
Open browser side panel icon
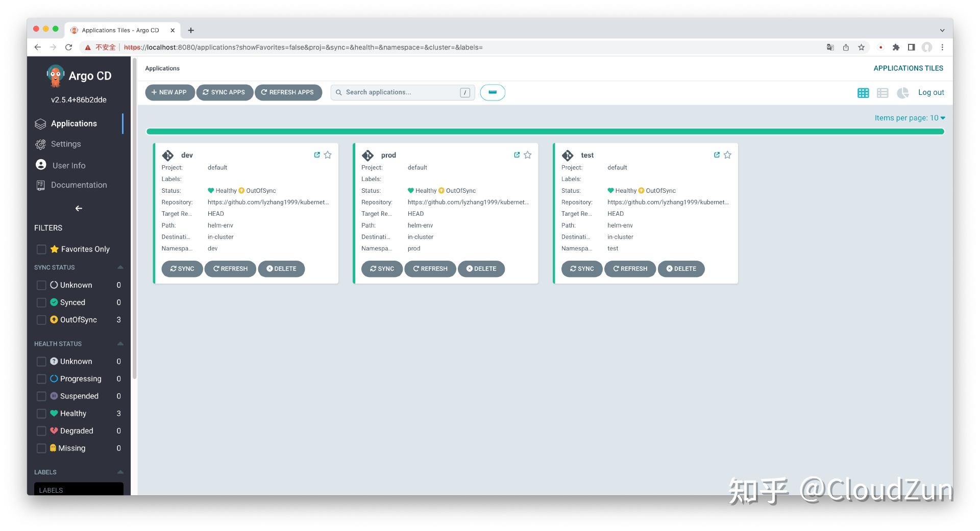click(x=911, y=47)
